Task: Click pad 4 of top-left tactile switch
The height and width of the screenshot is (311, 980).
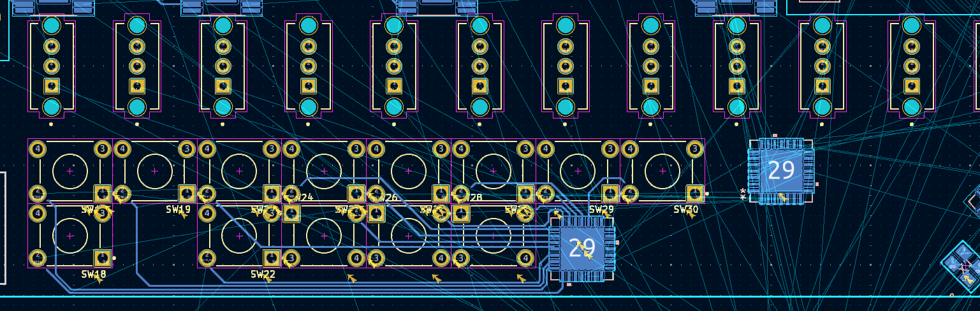Action: [x=38, y=149]
